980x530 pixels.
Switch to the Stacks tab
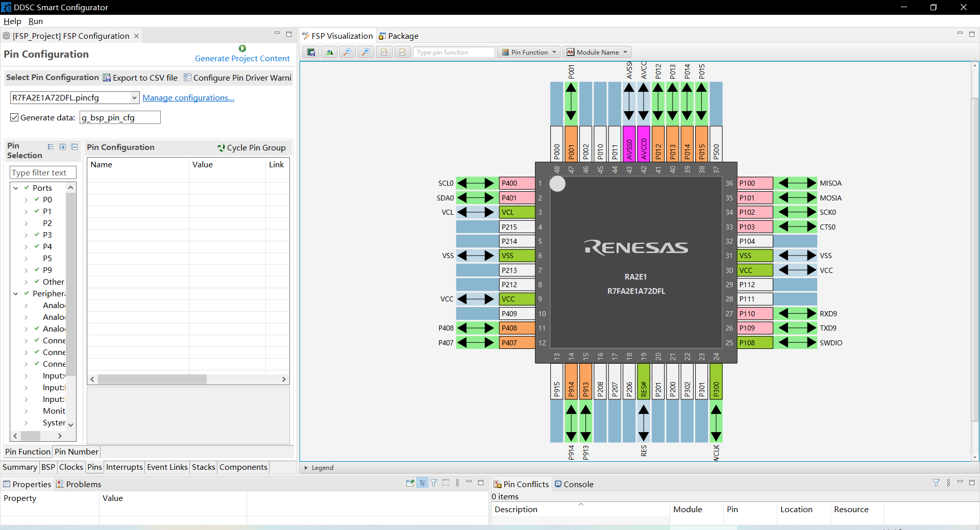pyautogui.click(x=203, y=467)
